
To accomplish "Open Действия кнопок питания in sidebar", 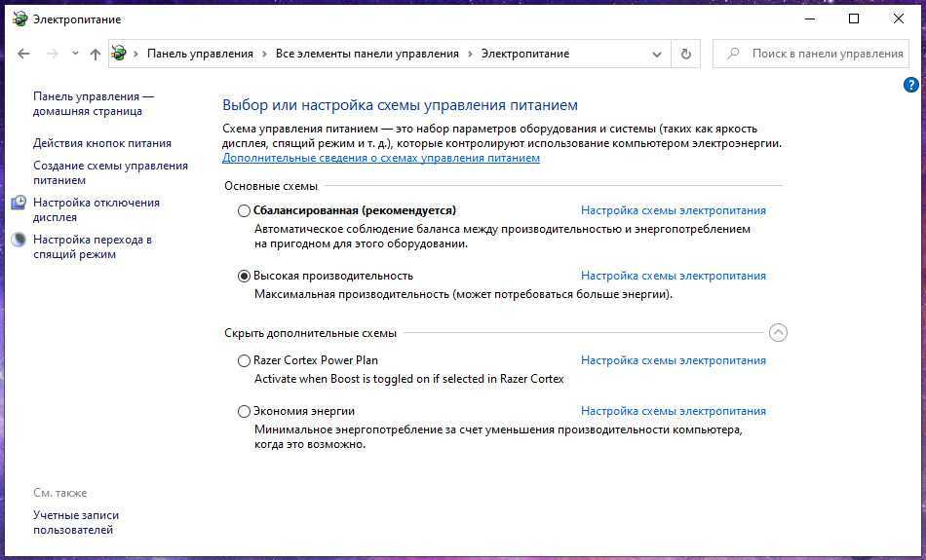I will coord(102,143).
